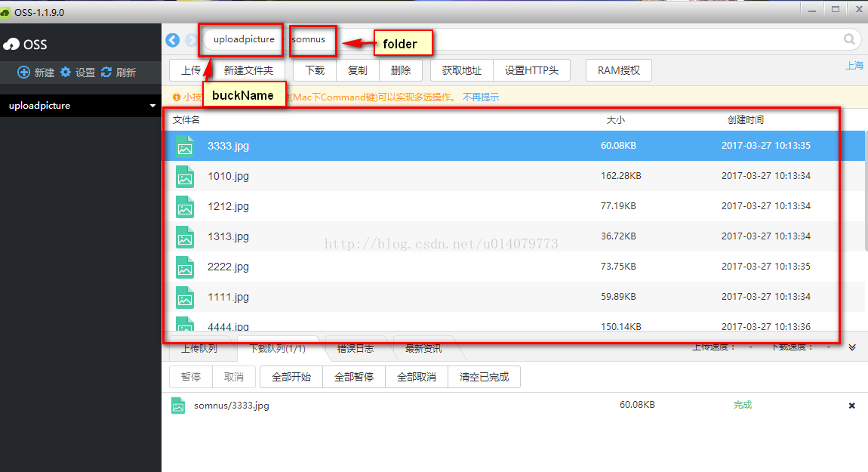Select the 2222.jpg file name
Screen dimensions: 868x472
228,267
